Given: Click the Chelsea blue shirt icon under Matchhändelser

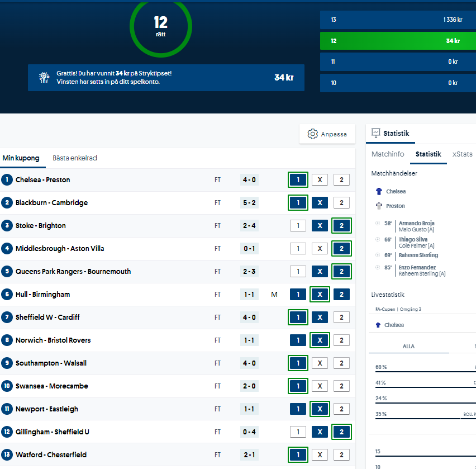Looking at the screenshot, I should (x=379, y=192).
